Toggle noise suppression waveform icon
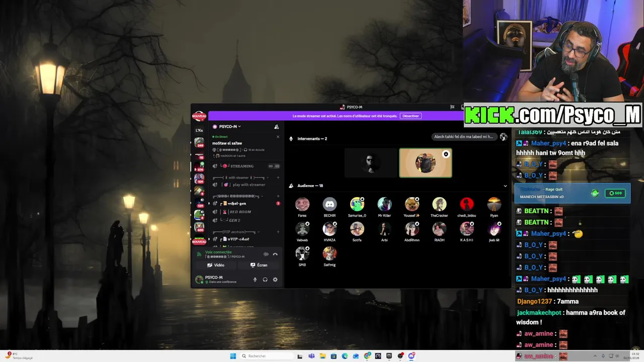 266,254
